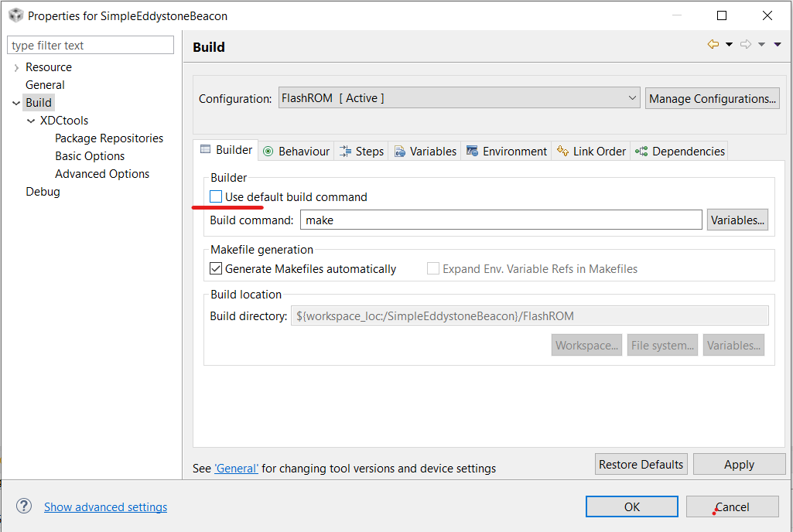
Task: Select Advanced Options tree item
Action: 102,173
